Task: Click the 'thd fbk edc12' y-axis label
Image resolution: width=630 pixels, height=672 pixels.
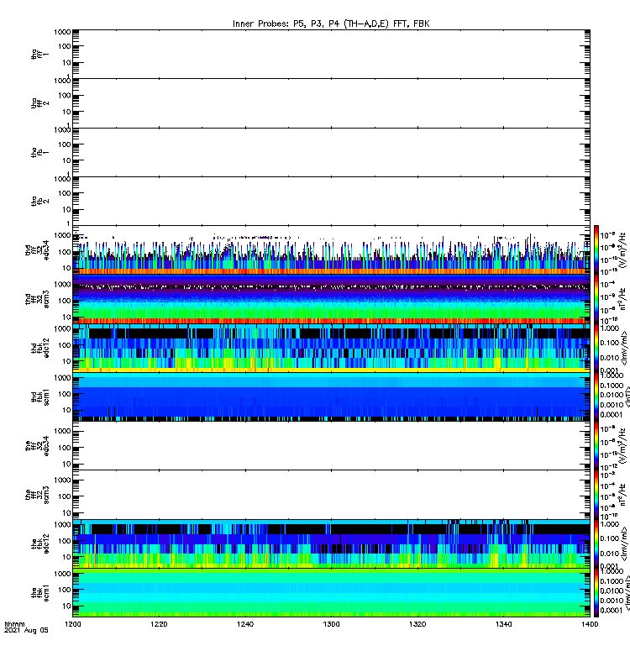Action: coord(39,348)
